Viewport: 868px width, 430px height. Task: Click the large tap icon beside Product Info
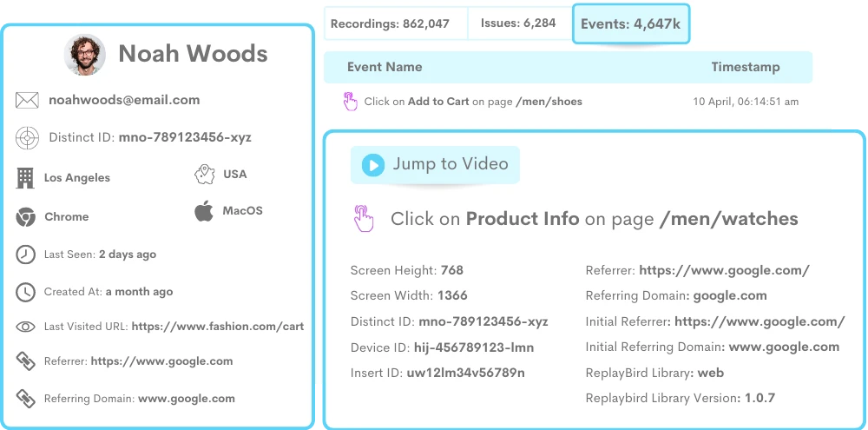pos(364,218)
